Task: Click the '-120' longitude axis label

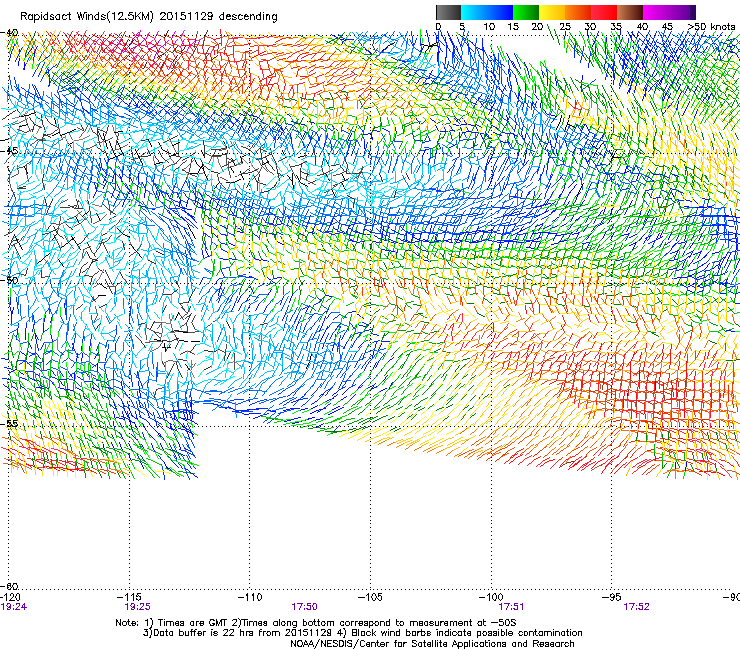Action: [10, 597]
